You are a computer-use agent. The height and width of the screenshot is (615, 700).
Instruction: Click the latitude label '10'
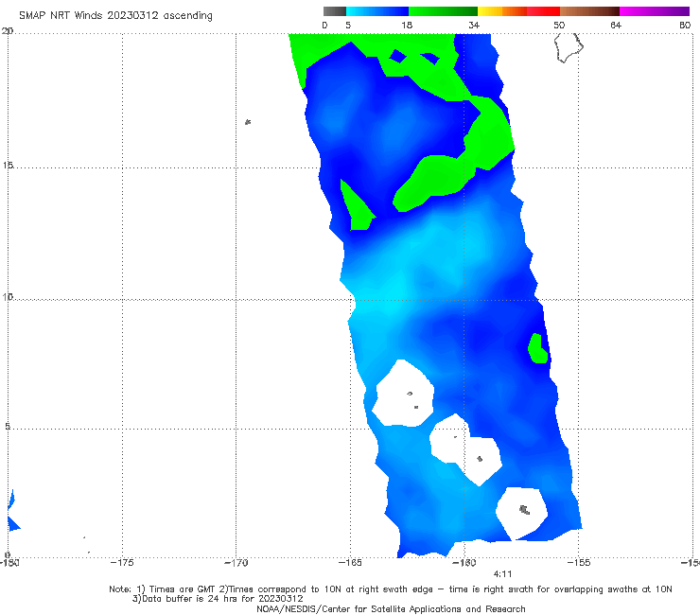tap(8, 296)
